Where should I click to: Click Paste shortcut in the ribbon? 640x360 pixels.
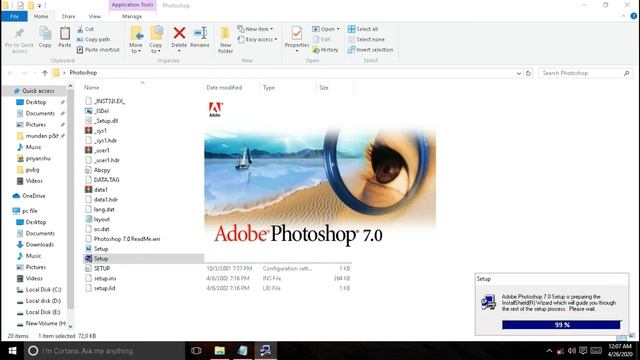coord(98,50)
